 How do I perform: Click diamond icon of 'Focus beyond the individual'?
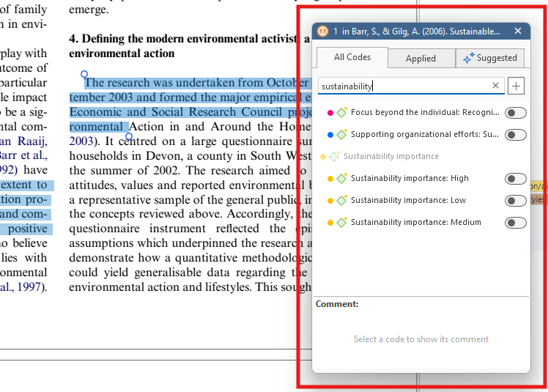click(341, 113)
